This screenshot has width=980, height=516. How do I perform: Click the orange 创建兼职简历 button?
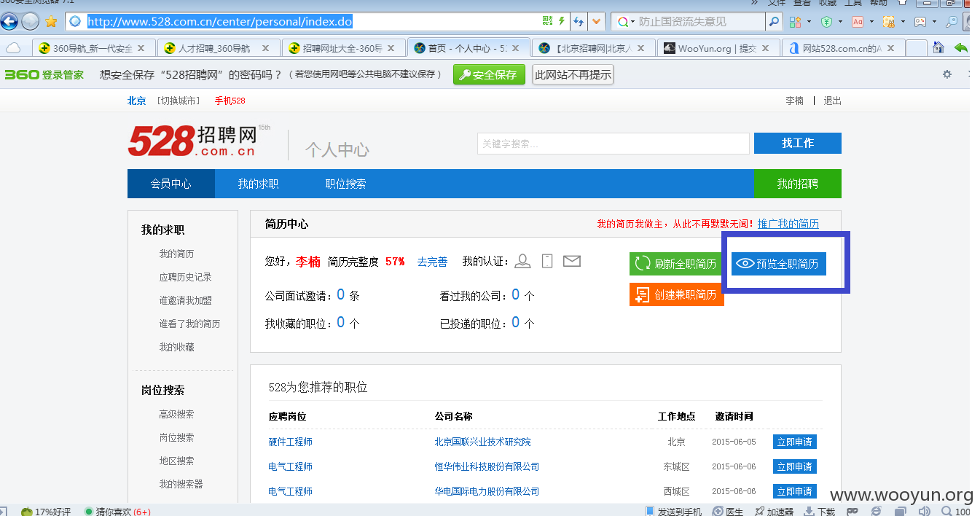[x=676, y=294]
